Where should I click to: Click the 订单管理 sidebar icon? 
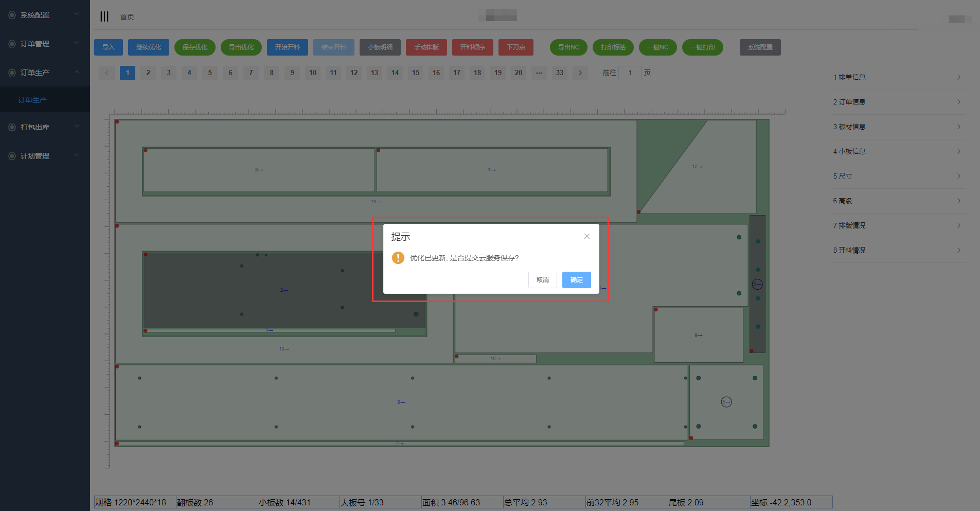(x=12, y=44)
